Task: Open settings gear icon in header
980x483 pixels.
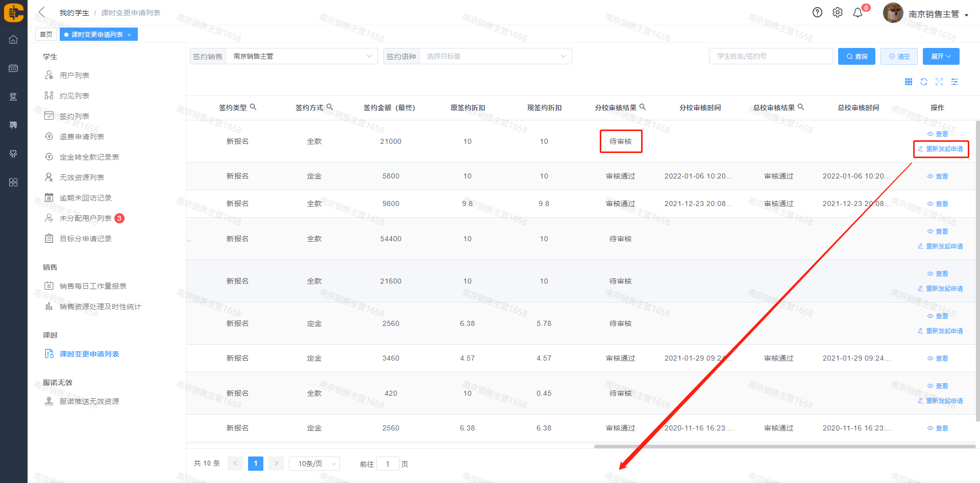Action: [x=838, y=13]
